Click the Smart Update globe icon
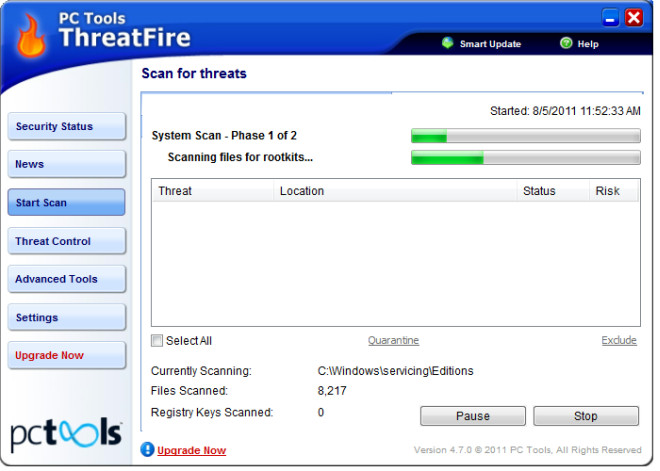This screenshot has width=660, height=471. 447,43
